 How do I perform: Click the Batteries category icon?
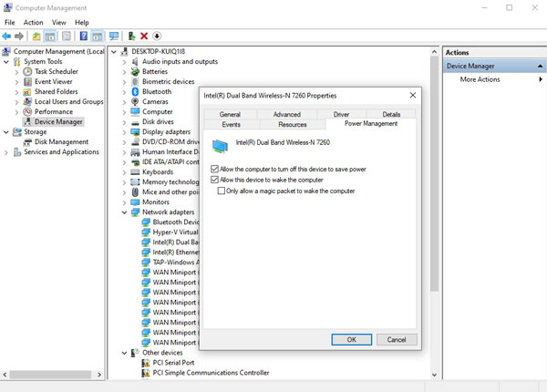click(x=135, y=71)
